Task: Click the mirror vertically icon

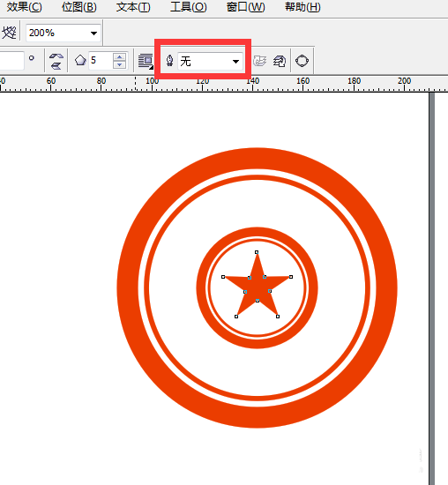Action: coord(56,65)
